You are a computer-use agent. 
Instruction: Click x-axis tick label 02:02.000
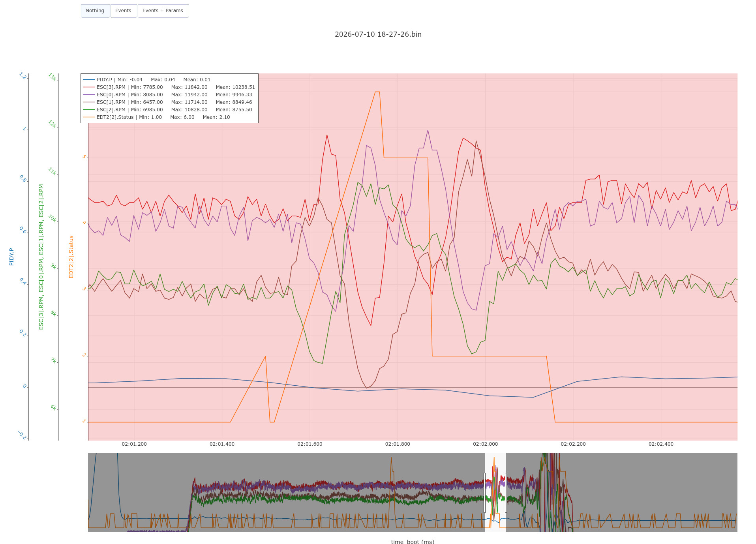pos(486,444)
